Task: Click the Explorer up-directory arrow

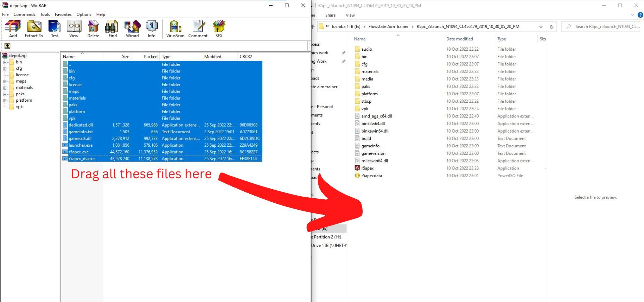Action: point(313,27)
